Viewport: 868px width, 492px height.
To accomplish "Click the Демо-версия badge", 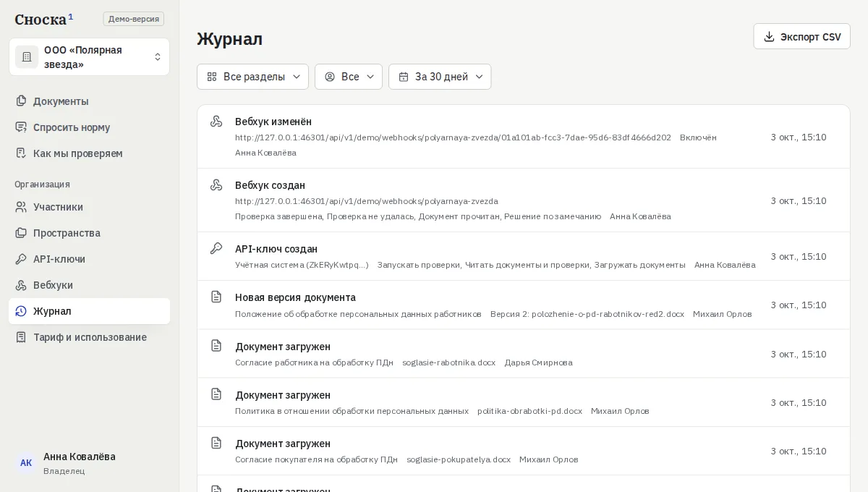I will (x=134, y=19).
